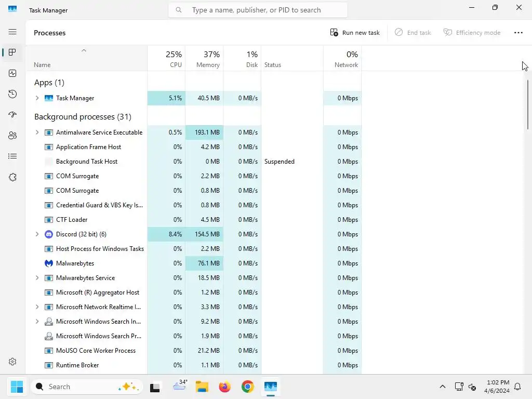Image resolution: width=532 pixels, height=399 pixels.
Task: Click the Discord process icon
Action: tap(49, 234)
